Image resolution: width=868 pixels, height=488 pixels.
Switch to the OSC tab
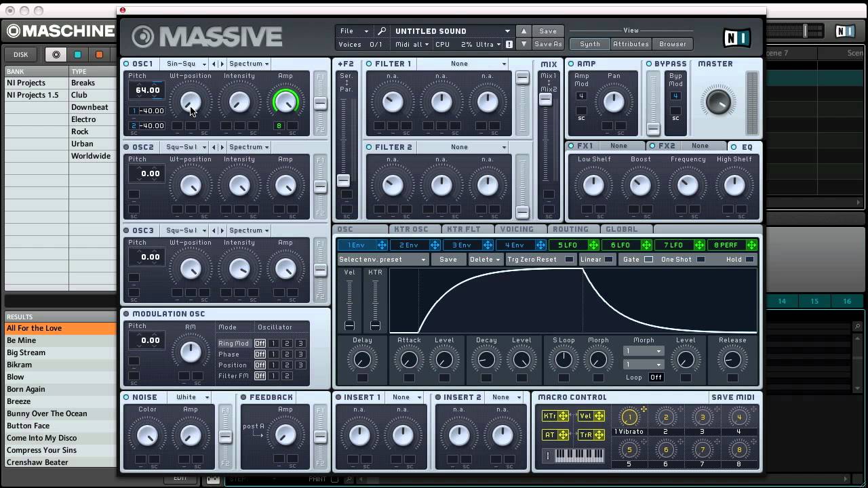[x=360, y=229]
